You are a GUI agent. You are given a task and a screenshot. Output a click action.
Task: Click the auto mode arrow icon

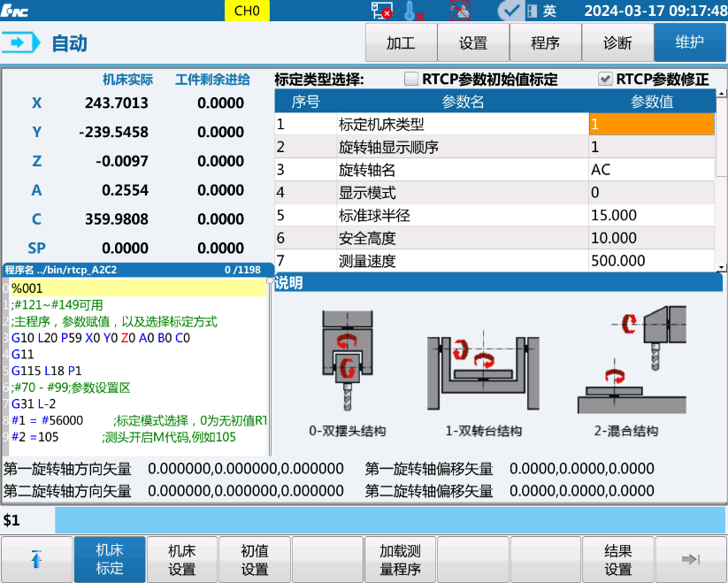click(x=21, y=42)
